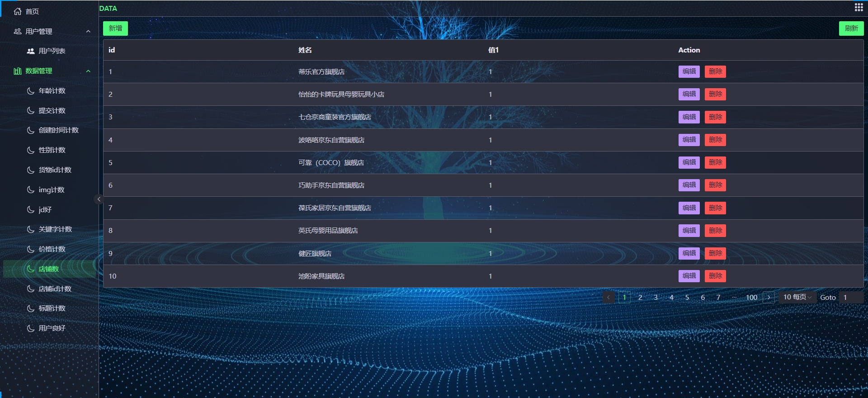
Task: Open 年龄计数 menu item
Action: (49, 91)
